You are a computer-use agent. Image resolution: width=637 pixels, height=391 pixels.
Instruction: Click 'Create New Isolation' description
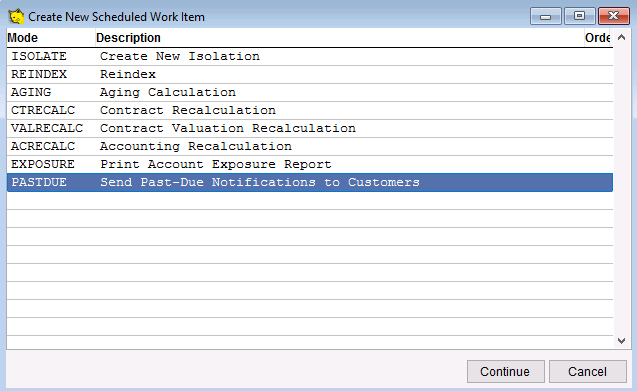click(180, 56)
